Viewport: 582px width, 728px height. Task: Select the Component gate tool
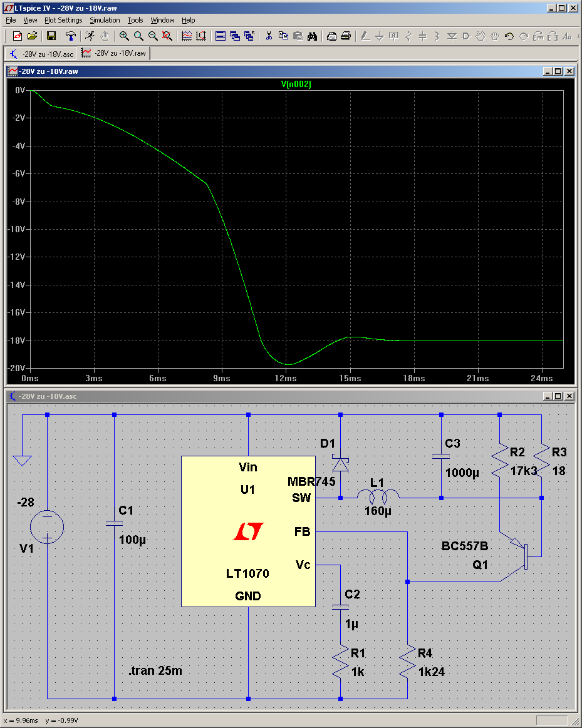[466, 36]
